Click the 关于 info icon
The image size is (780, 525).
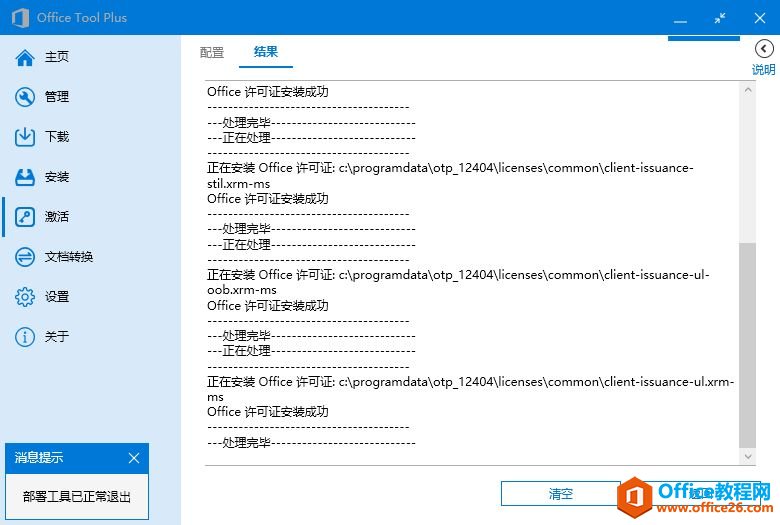point(25,337)
